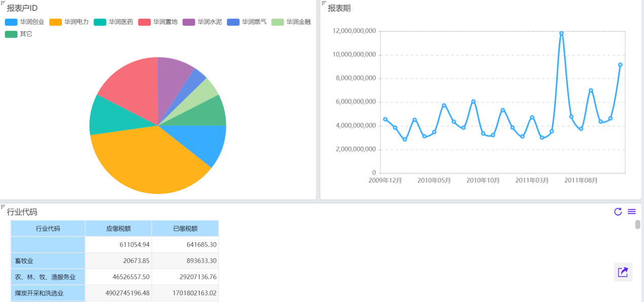
Task: Click the 报表期 panel title
Action: [x=339, y=8]
